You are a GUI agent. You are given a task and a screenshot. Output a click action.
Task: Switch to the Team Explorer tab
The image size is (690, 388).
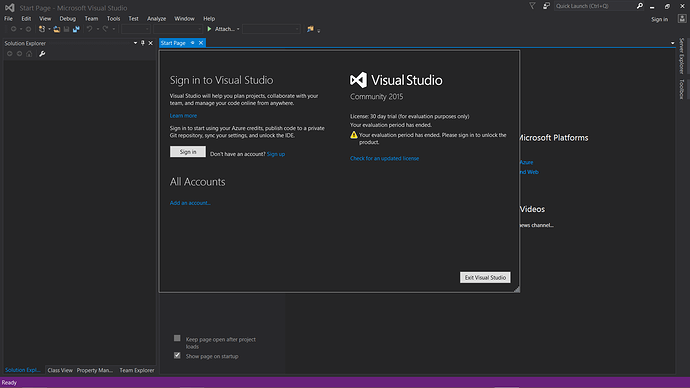point(137,370)
